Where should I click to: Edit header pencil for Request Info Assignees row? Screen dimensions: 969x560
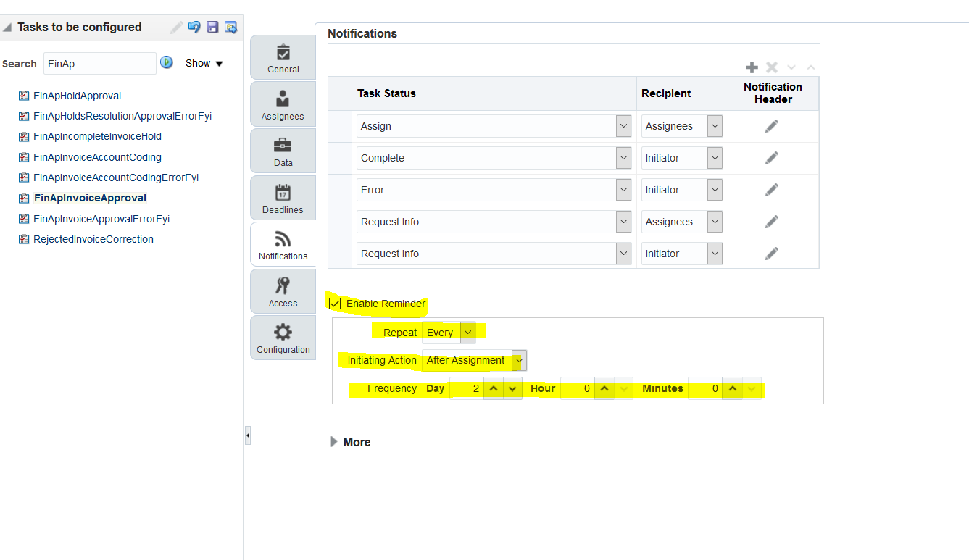click(x=772, y=222)
